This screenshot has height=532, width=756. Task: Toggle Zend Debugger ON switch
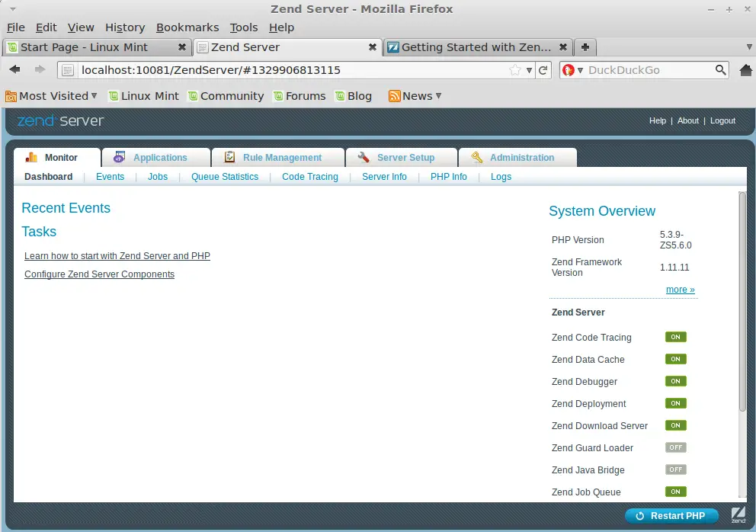[x=675, y=381]
